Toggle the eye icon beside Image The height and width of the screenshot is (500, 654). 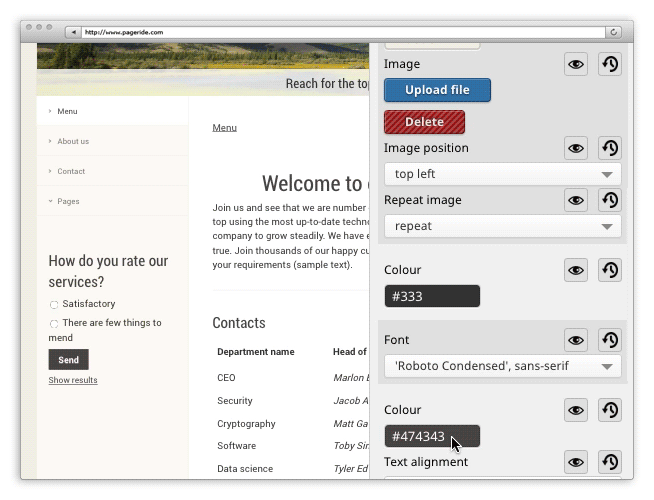[576, 64]
